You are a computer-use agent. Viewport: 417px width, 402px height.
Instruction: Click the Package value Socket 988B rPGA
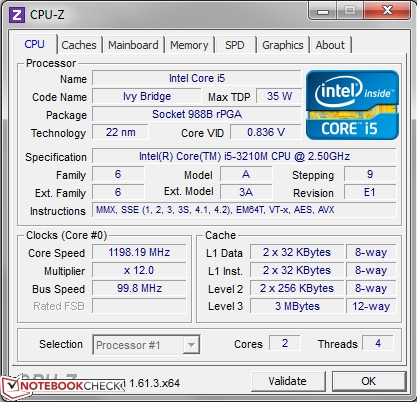pos(197,114)
